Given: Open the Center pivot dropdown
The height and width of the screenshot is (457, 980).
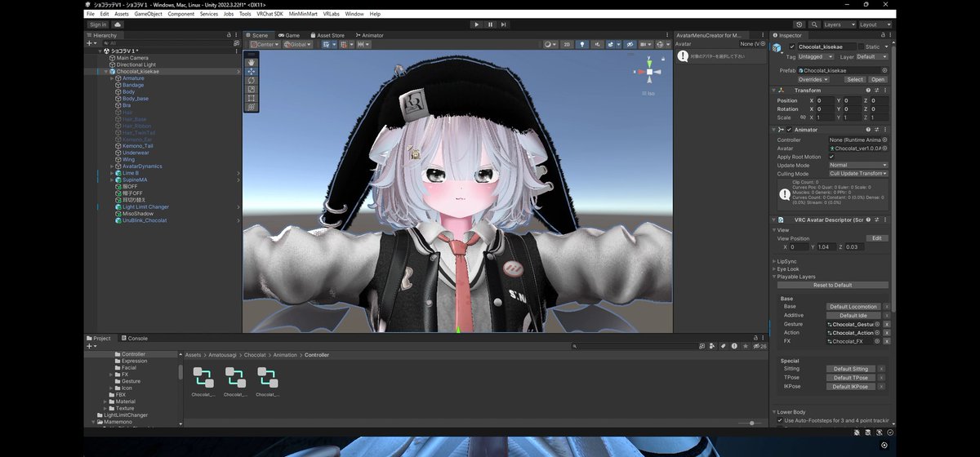Looking at the screenshot, I should [265, 44].
